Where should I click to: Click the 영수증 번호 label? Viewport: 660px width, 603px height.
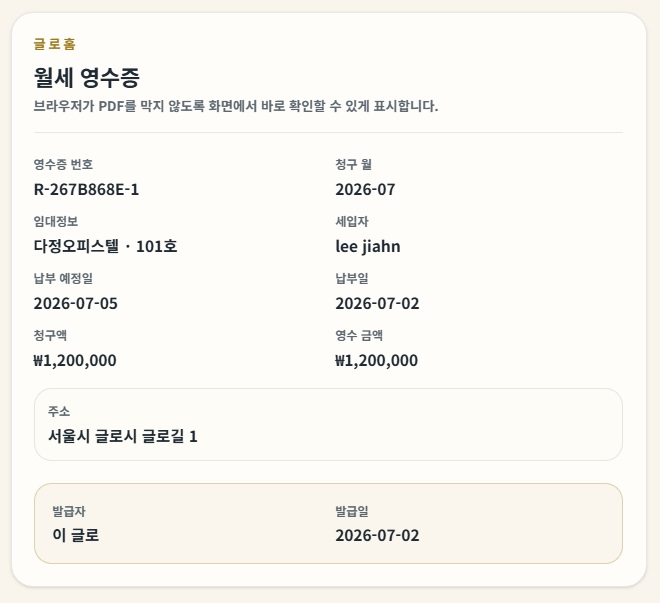(63, 164)
